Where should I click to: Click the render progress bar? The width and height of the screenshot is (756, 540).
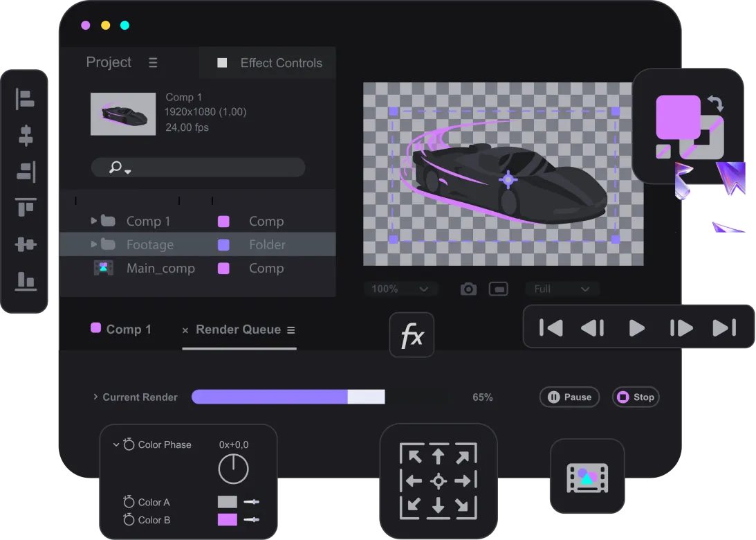tap(288, 397)
